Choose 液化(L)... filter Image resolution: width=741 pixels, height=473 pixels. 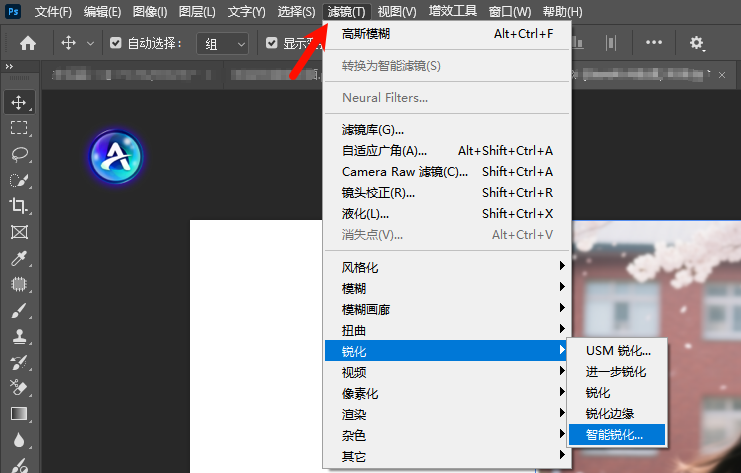coord(447,213)
